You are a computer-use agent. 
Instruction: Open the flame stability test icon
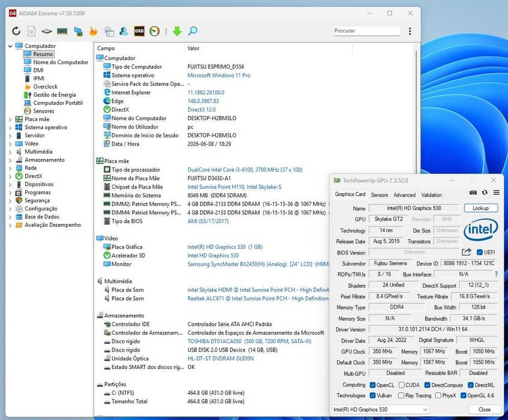[x=93, y=31]
